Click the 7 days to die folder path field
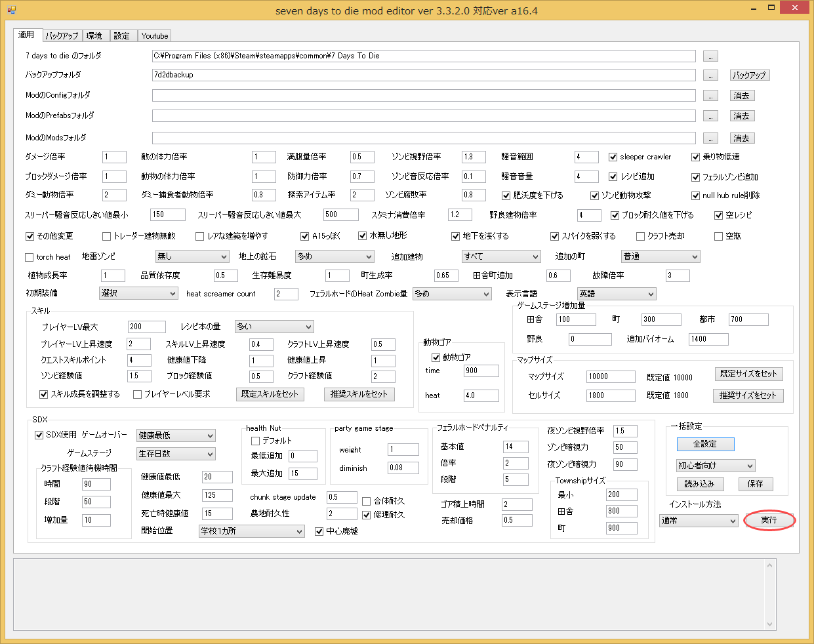Screen dimensions: 814x644 pos(424,56)
